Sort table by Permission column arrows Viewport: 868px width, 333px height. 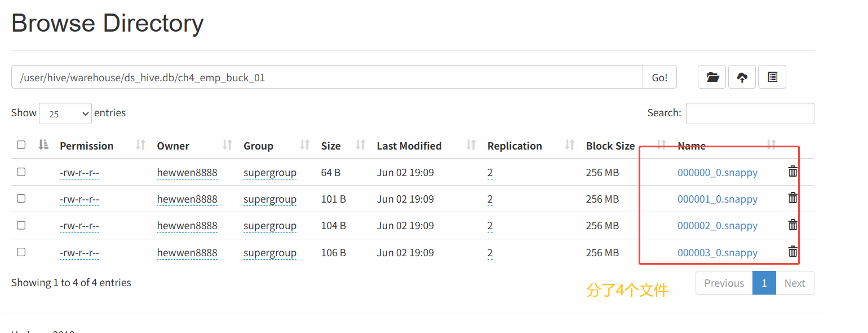(141, 145)
